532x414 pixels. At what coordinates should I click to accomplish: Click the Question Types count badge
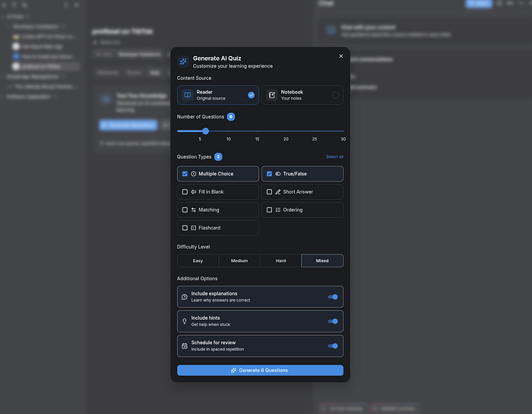pos(218,156)
